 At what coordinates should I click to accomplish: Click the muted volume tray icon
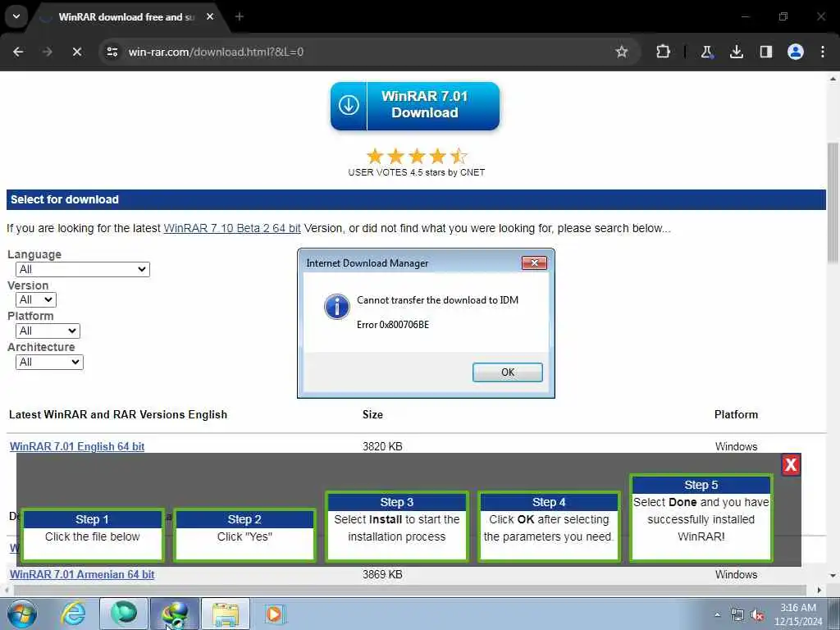757,615
